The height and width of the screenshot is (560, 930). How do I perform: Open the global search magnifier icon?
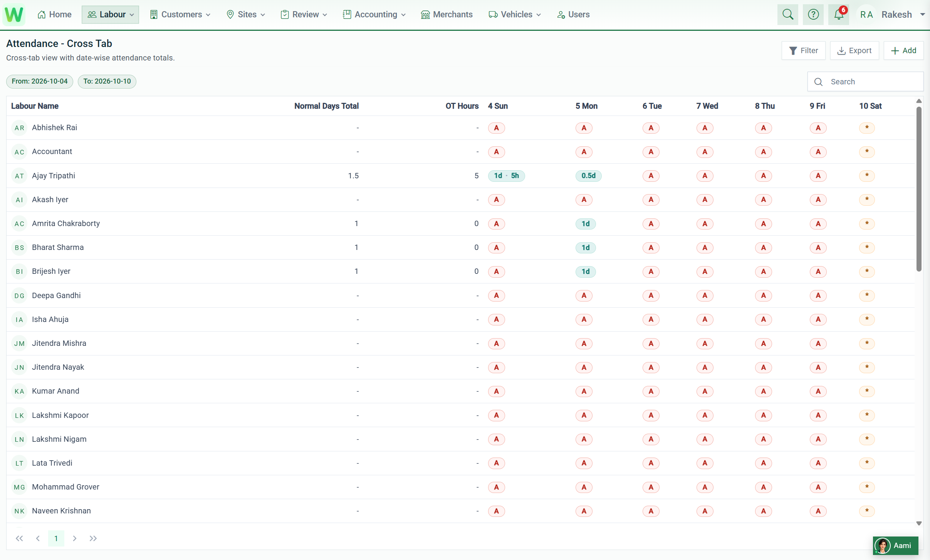[787, 15]
